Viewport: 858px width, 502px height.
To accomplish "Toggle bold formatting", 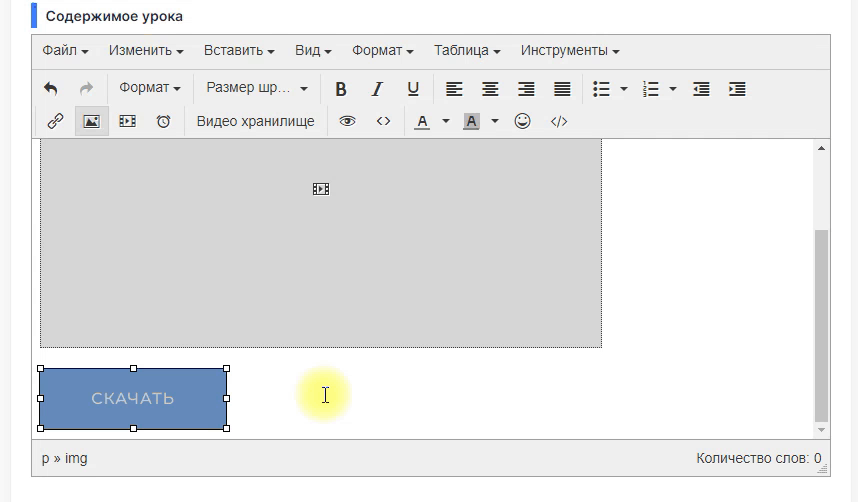I will click(x=341, y=89).
